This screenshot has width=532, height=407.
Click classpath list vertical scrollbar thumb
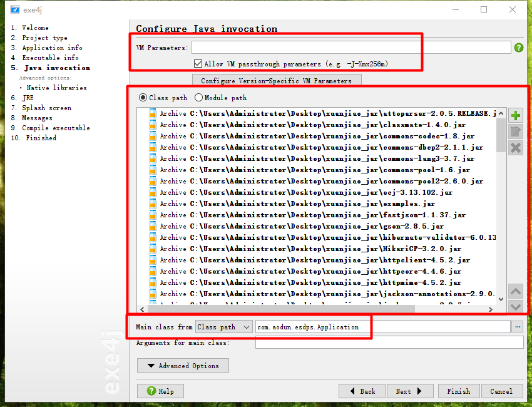(x=501, y=136)
